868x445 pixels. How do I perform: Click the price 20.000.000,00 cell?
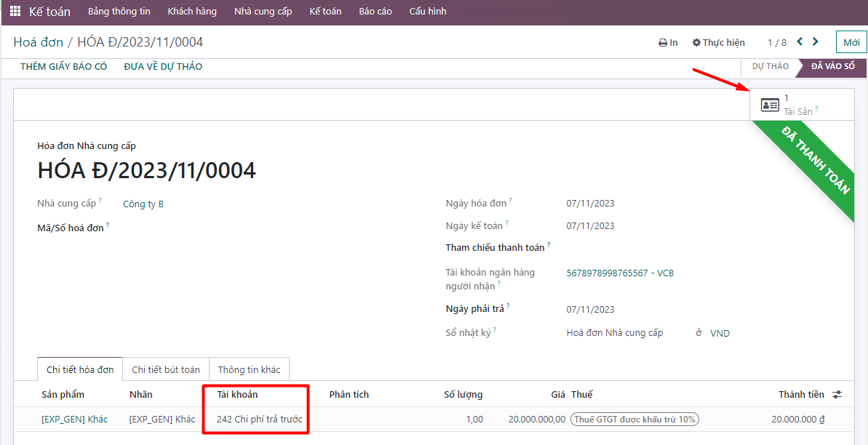click(x=537, y=420)
